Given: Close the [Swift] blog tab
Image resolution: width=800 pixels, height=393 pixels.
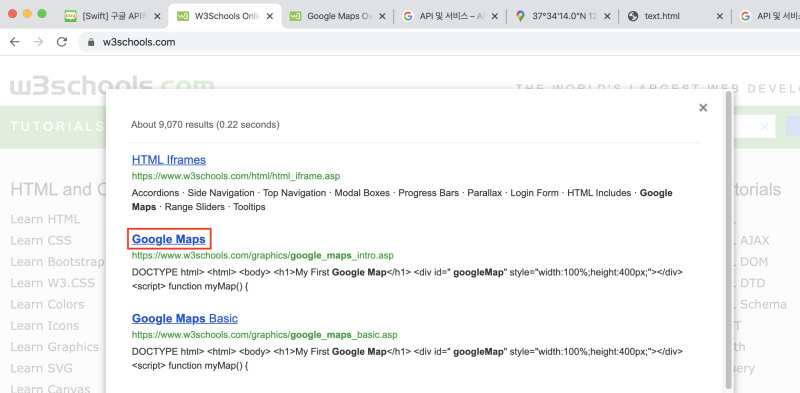Looking at the screenshot, I should 157,16.
